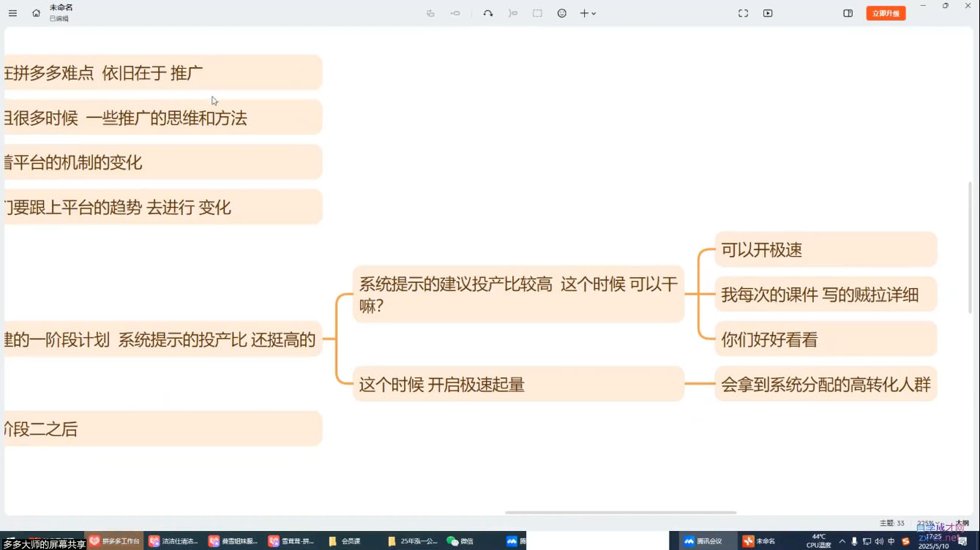980x550 pixels.
Task: Switch to 拼多多工作台 taskbar window
Action: pos(114,541)
